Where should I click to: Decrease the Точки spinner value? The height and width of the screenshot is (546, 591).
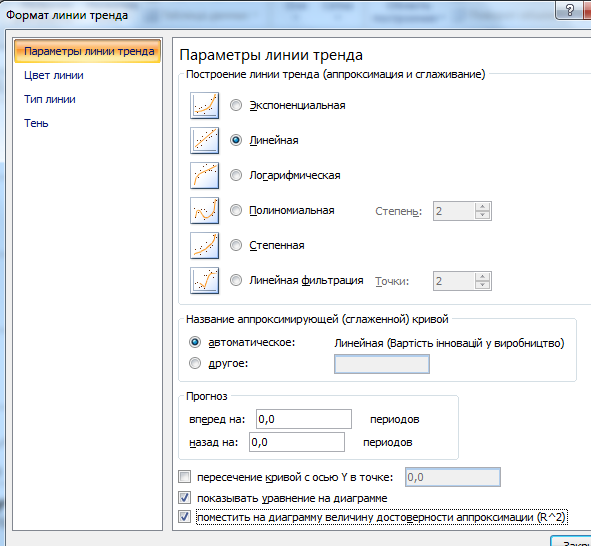[x=482, y=285]
